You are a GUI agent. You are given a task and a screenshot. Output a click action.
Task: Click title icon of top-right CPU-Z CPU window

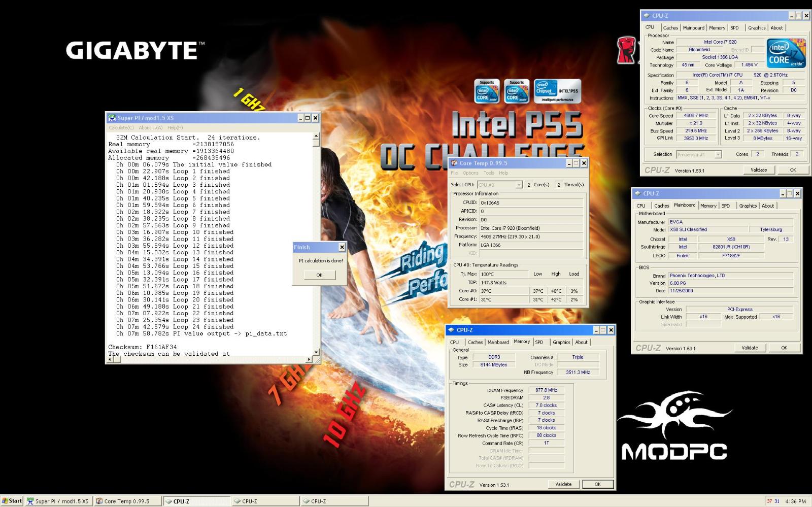[647, 16]
